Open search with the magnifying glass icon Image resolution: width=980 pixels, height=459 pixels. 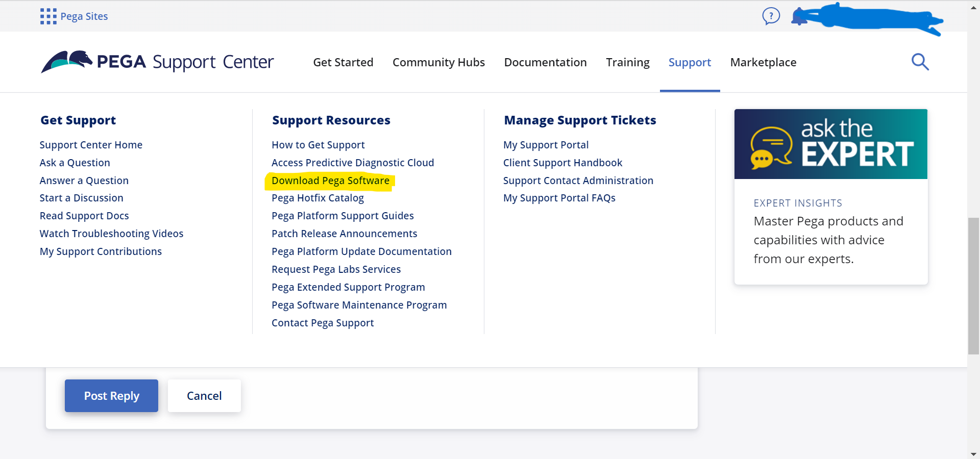[x=920, y=62]
